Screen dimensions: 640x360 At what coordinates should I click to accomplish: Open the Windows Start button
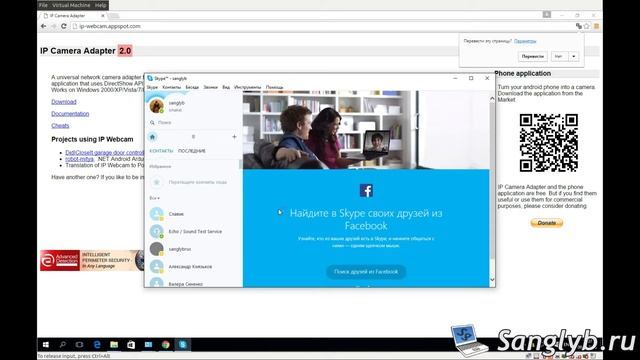[x=46, y=345]
